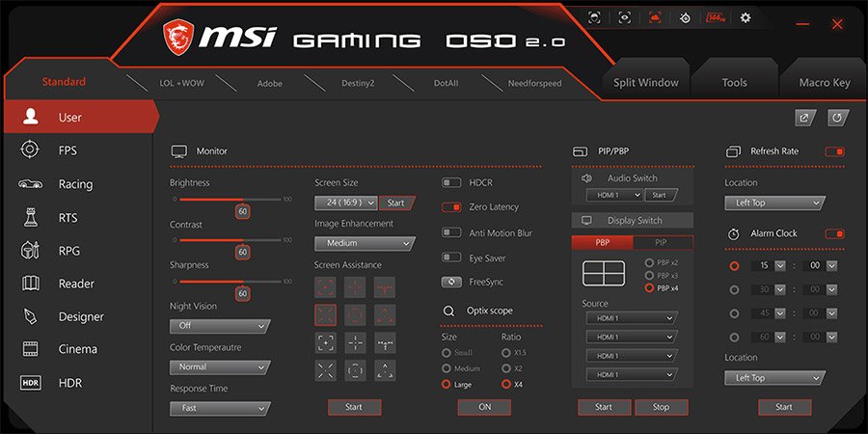Open the Screen Size 24 (16:9) dropdown
The height and width of the screenshot is (434, 868).
pyautogui.click(x=346, y=203)
